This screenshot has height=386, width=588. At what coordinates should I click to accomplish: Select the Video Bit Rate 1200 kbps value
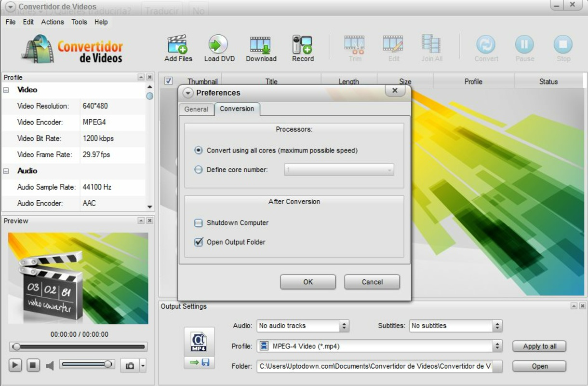(x=98, y=138)
